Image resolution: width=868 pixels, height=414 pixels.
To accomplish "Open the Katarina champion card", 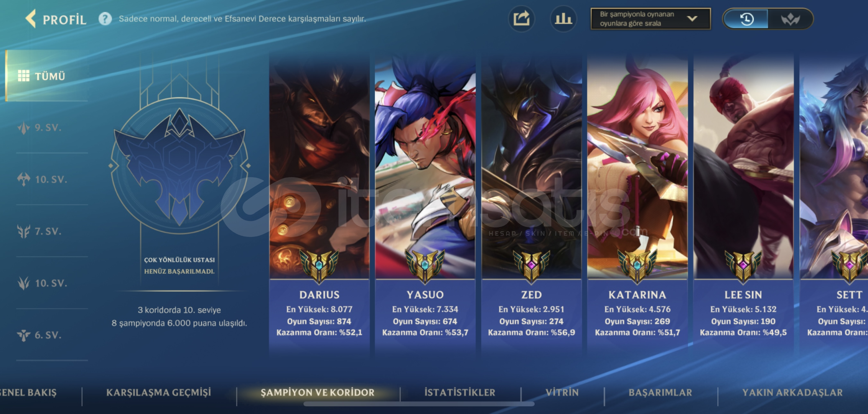I will point(637,203).
